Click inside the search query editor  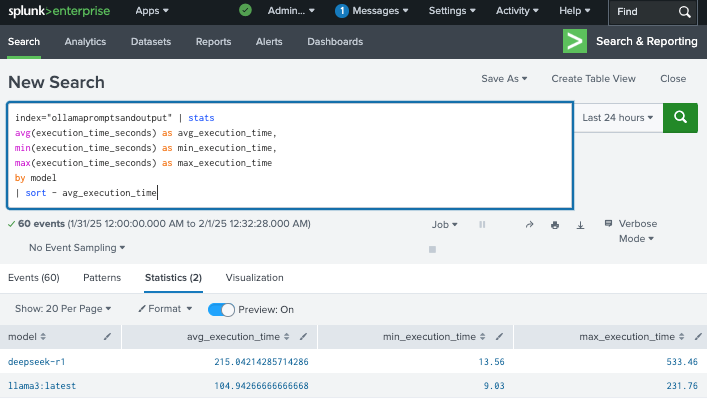[290, 156]
